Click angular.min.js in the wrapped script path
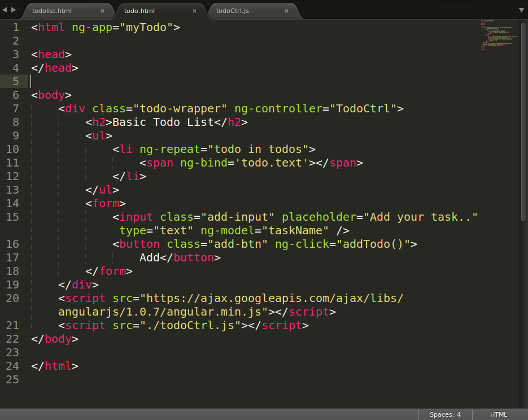 point(214,312)
